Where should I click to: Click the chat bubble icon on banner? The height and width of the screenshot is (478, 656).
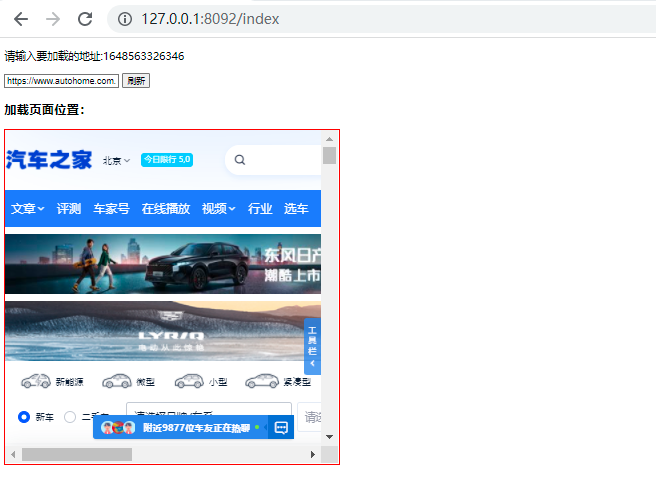click(x=281, y=427)
